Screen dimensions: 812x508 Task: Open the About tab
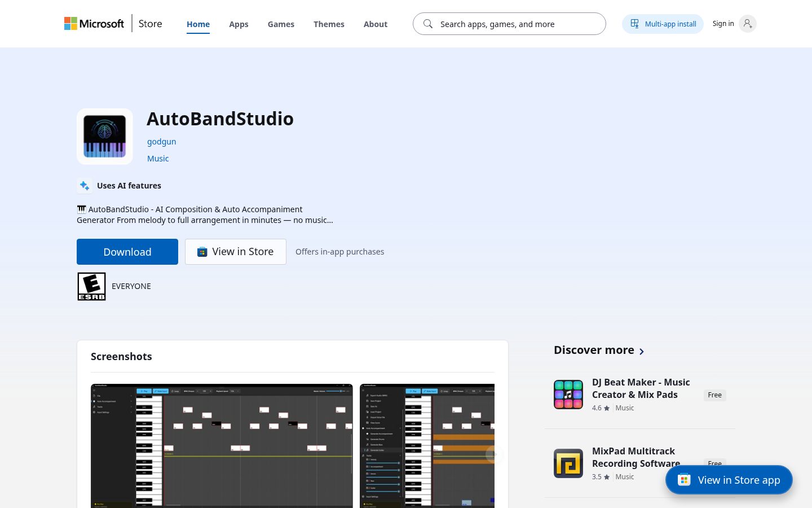[x=376, y=24]
